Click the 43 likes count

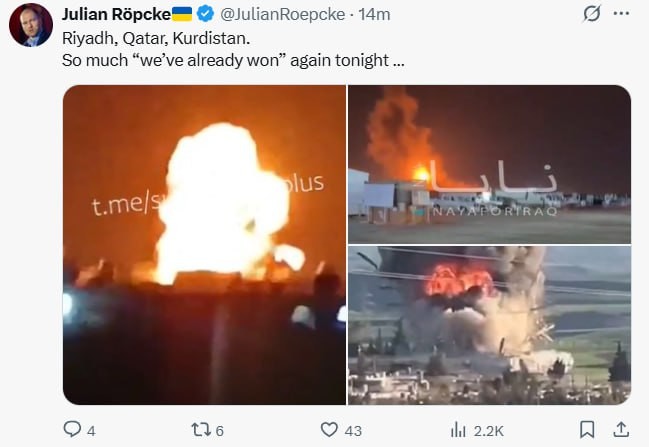pyautogui.click(x=353, y=431)
